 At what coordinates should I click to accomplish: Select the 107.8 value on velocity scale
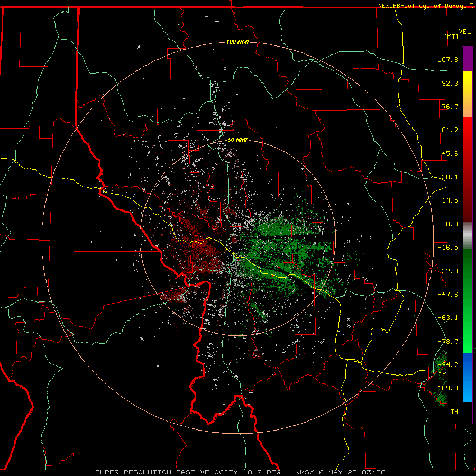pos(448,59)
